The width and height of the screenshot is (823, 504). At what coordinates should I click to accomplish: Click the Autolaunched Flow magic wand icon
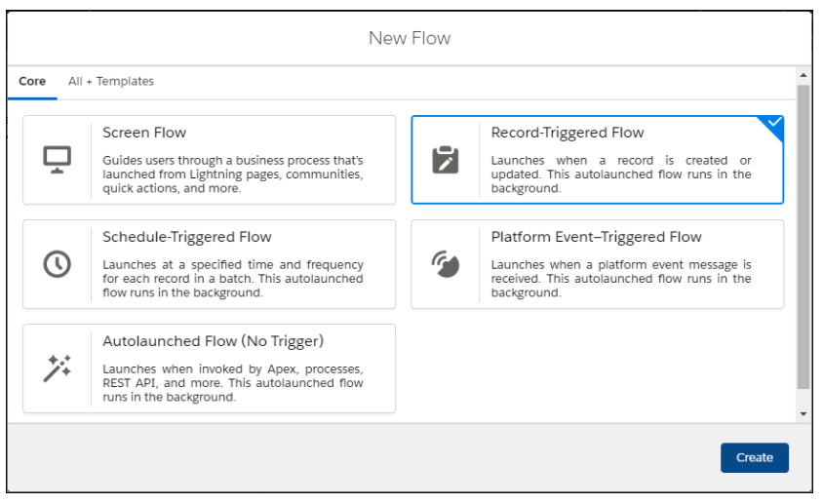coord(57,368)
